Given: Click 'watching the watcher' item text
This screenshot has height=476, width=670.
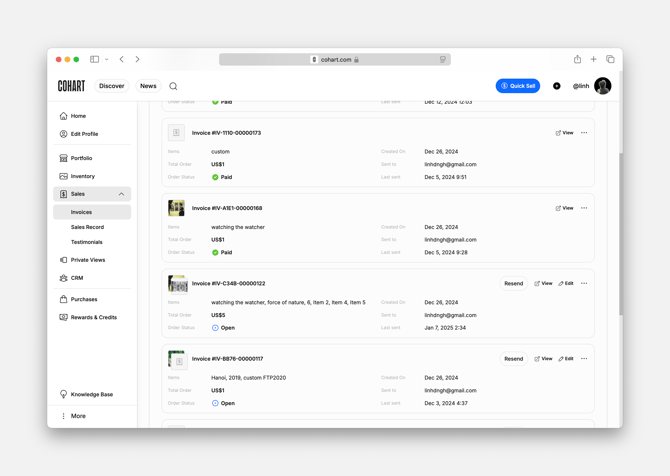Looking at the screenshot, I should click(238, 227).
